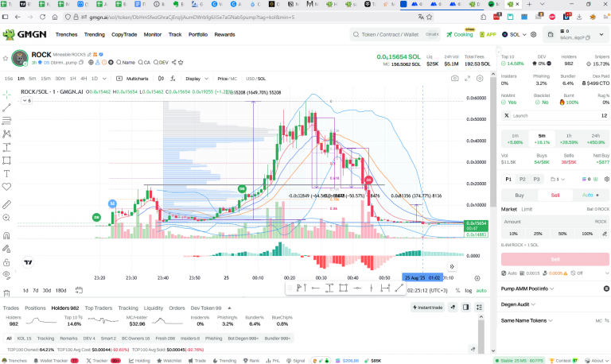
Task: Hide all drawings with eye icon
Action: 6,275
